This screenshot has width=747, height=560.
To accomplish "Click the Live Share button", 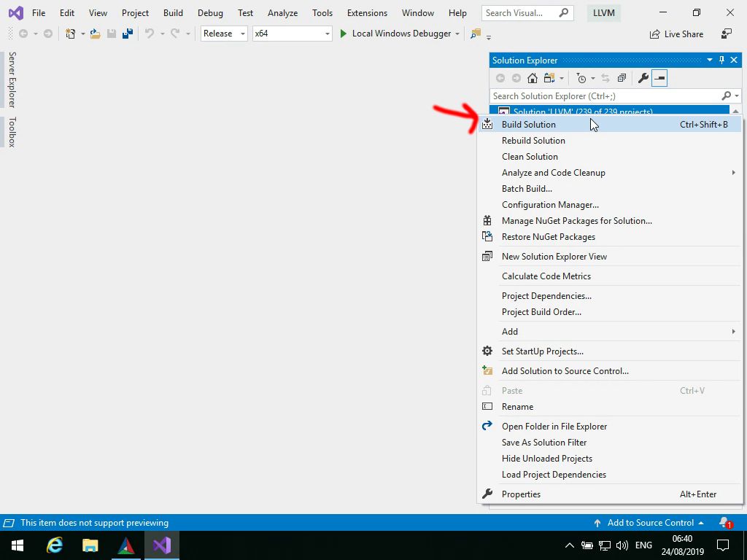I will tap(676, 34).
